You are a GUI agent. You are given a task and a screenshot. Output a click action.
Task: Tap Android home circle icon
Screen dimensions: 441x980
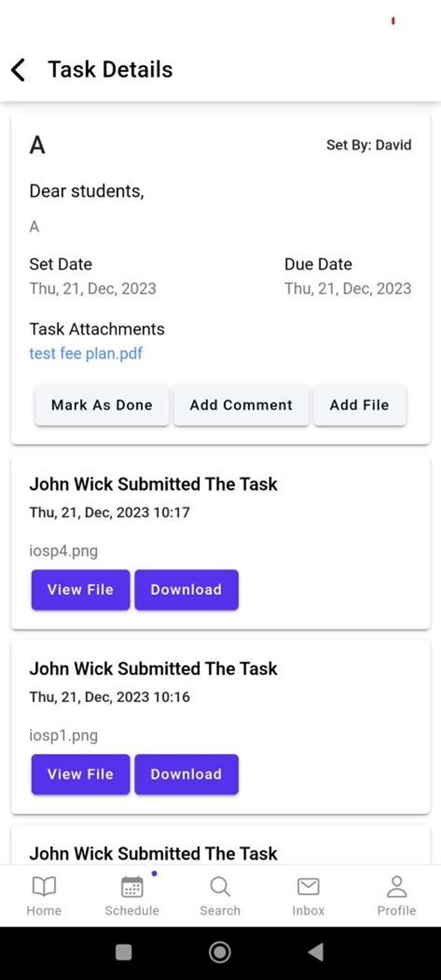(x=220, y=952)
